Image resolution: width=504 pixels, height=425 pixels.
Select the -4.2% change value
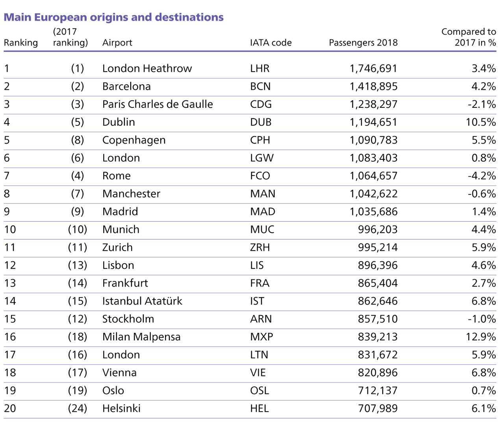(x=482, y=176)
